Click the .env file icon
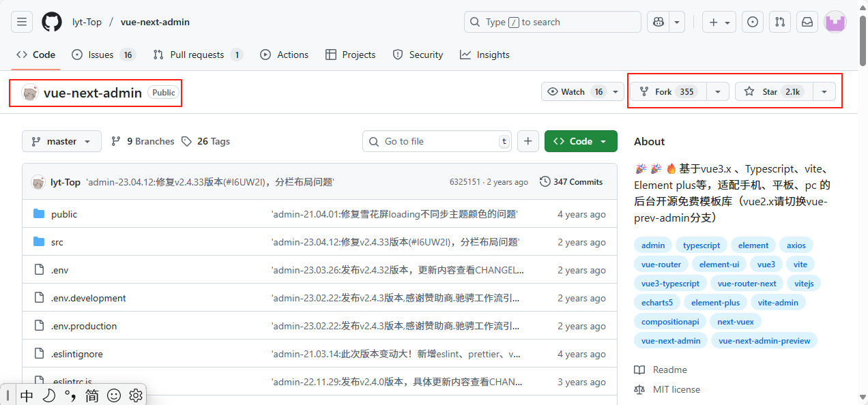This screenshot has width=868, height=405. point(39,270)
